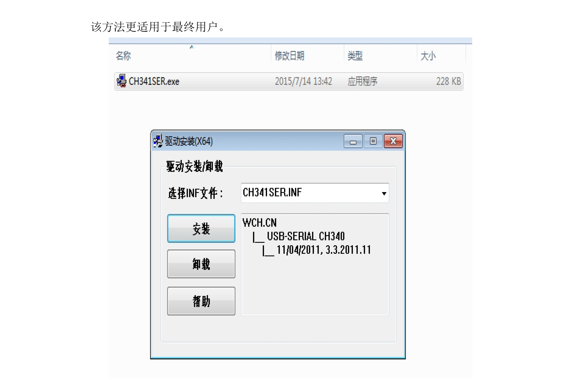Click the 类型 column header
578x392 pixels.
pyautogui.click(x=355, y=56)
